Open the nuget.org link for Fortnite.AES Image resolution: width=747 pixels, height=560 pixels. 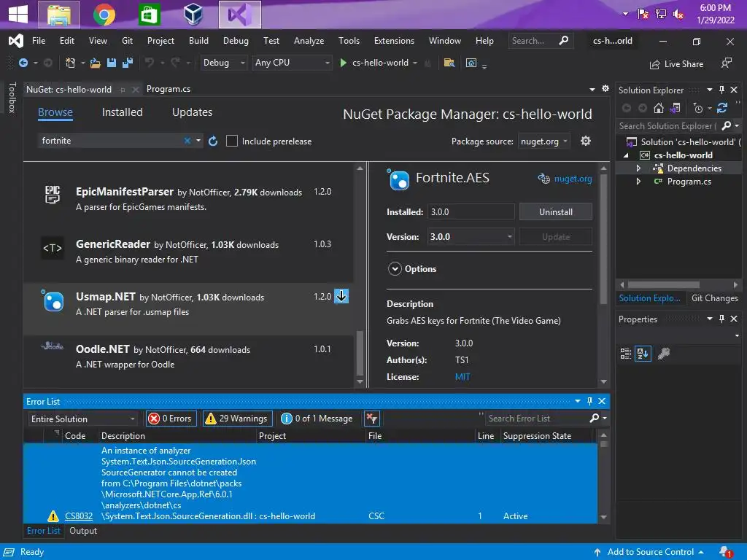573,179
